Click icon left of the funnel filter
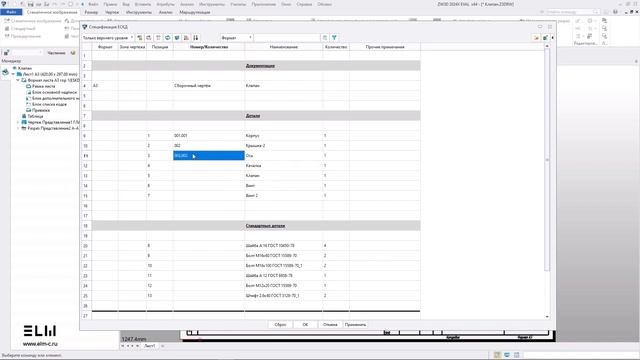 325,38
